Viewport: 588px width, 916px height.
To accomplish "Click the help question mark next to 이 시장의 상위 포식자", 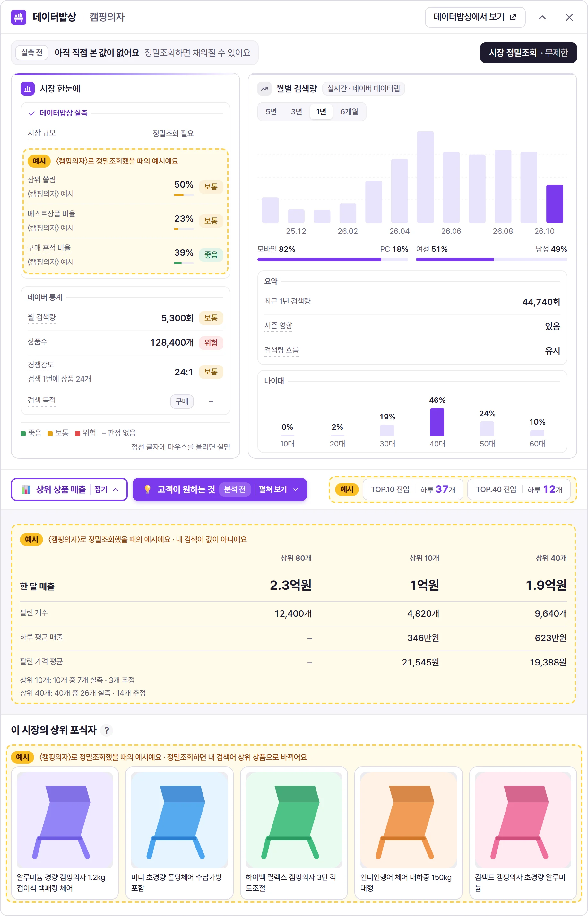I will pyautogui.click(x=107, y=730).
